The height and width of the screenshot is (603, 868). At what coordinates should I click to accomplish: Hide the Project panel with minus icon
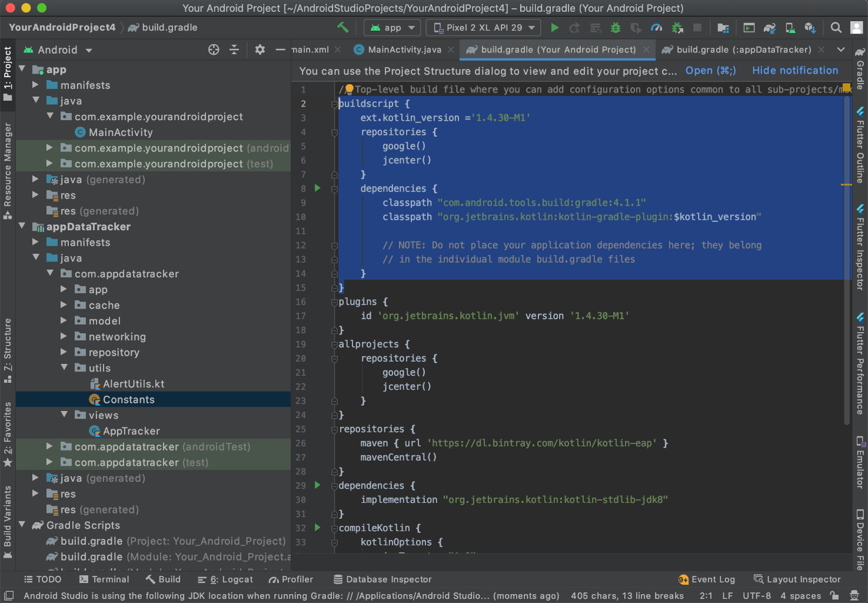point(280,49)
